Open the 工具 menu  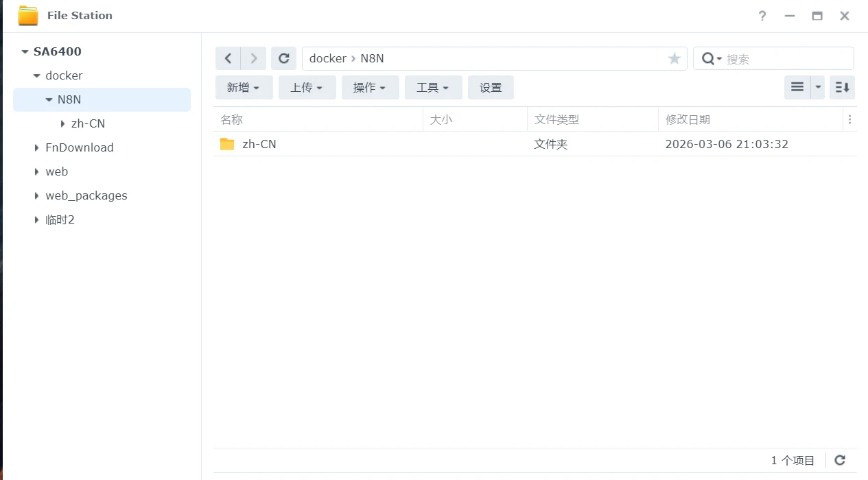pos(433,87)
